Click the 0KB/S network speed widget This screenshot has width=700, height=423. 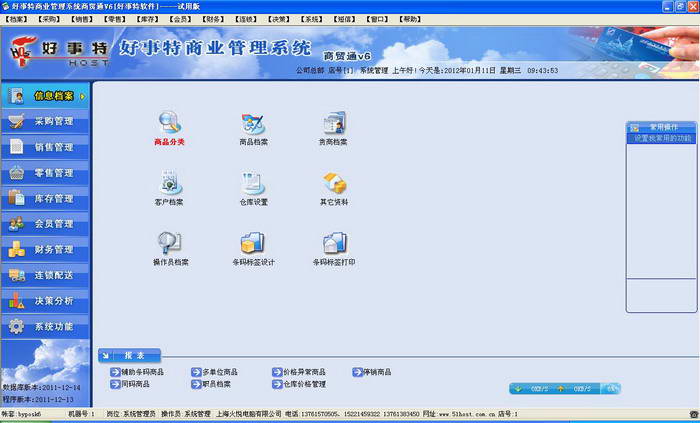click(x=565, y=389)
